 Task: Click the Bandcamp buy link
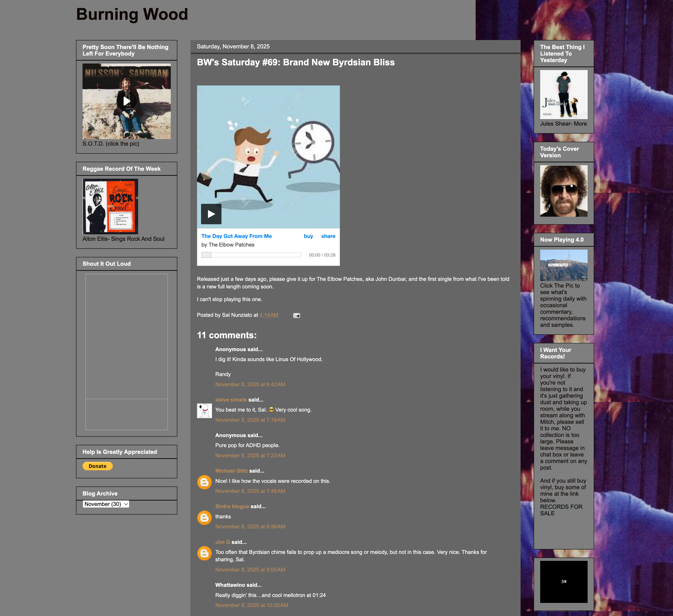click(x=308, y=236)
